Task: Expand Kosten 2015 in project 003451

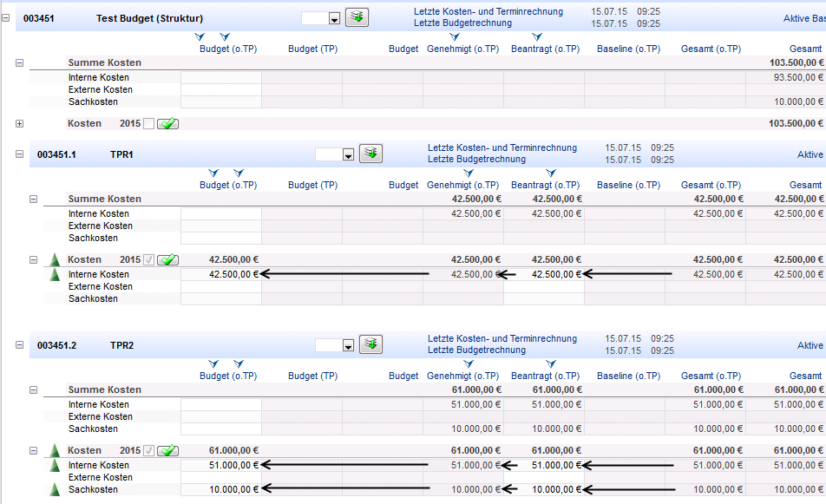Action: click(x=19, y=124)
